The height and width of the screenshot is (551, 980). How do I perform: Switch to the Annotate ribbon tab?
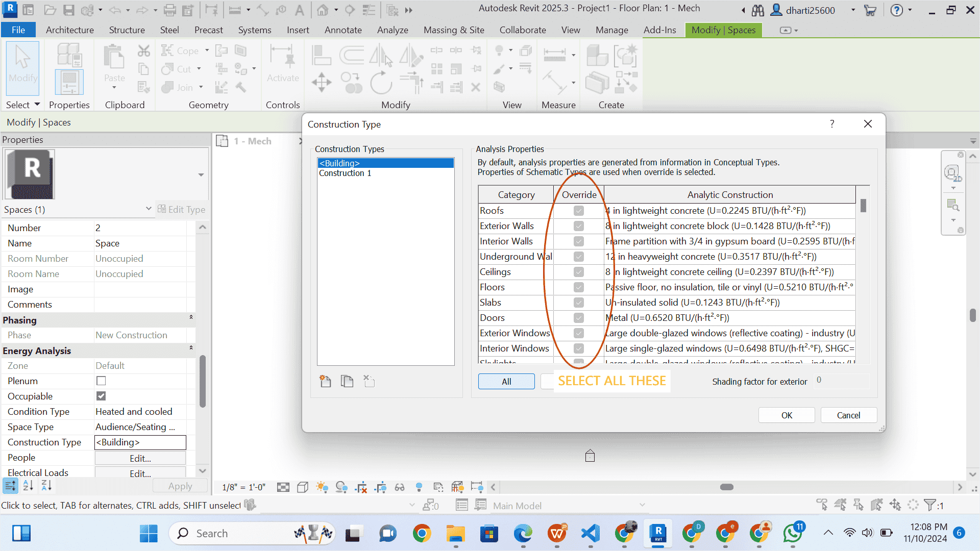(x=343, y=30)
